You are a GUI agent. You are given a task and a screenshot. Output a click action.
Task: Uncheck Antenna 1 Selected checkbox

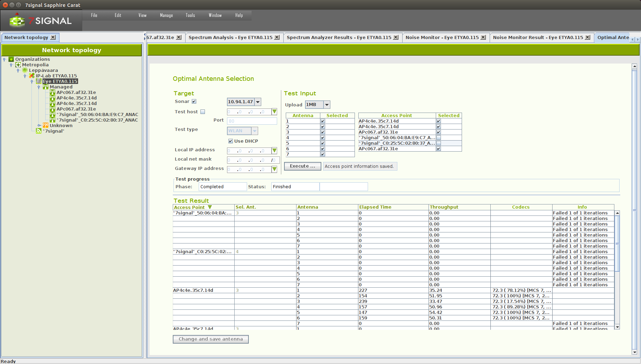[x=323, y=121]
